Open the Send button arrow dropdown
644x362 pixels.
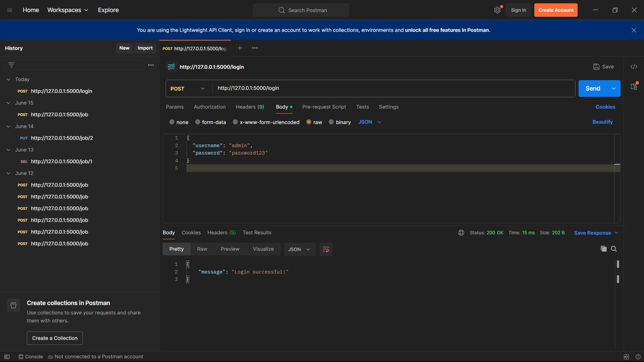(x=613, y=88)
